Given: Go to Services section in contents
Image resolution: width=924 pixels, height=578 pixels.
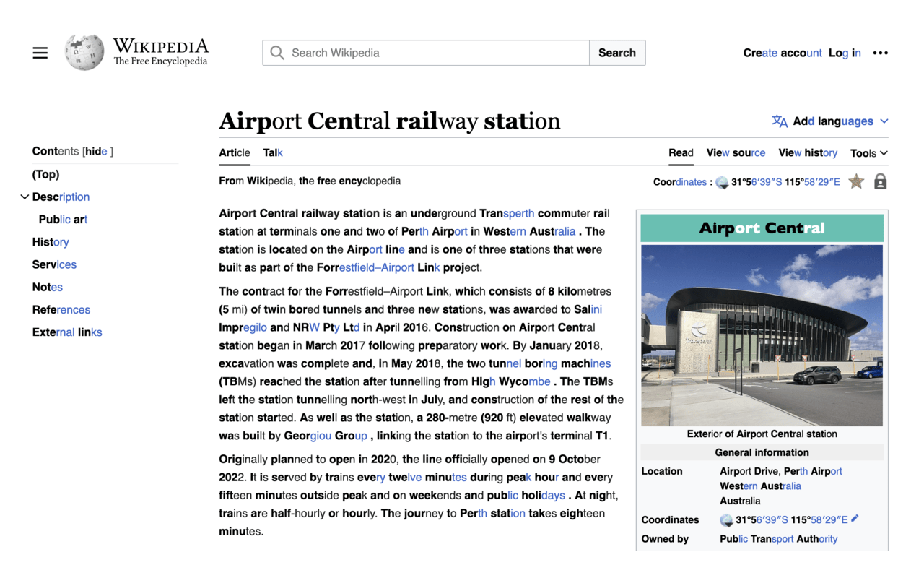Looking at the screenshot, I should pyautogui.click(x=54, y=264).
